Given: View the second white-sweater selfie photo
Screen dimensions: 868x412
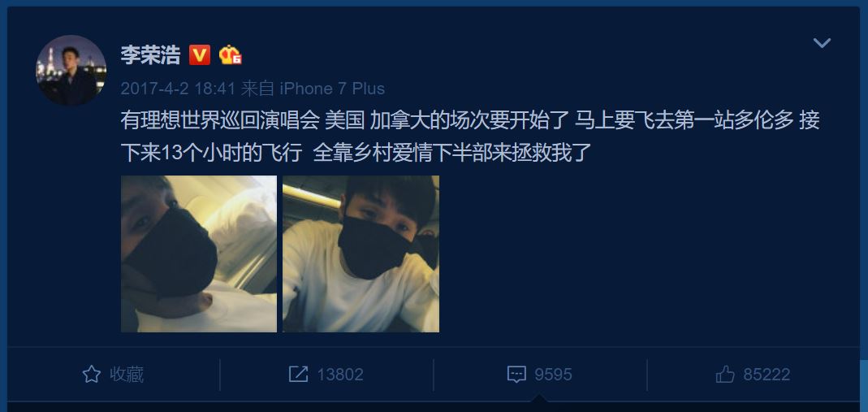Looking at the screenshot, I should (361, 254).
